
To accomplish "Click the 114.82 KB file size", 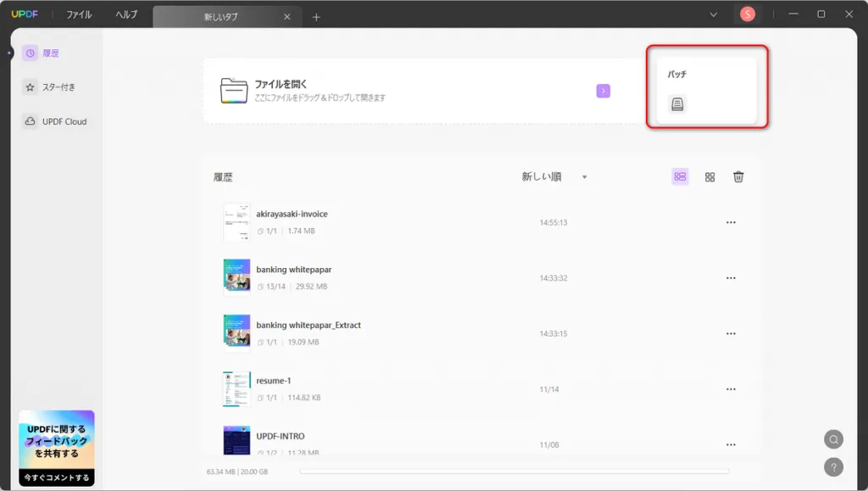I will 304,398.
